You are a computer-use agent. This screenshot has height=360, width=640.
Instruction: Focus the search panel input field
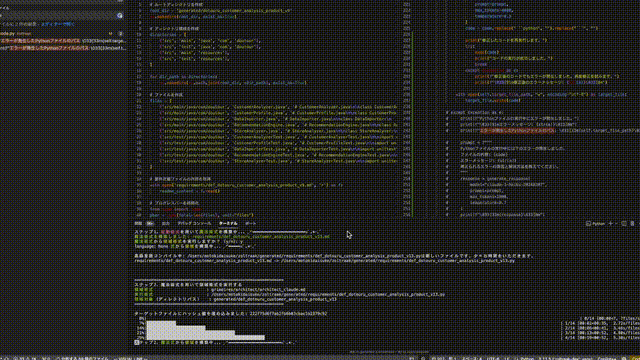(x=61, y=16)
